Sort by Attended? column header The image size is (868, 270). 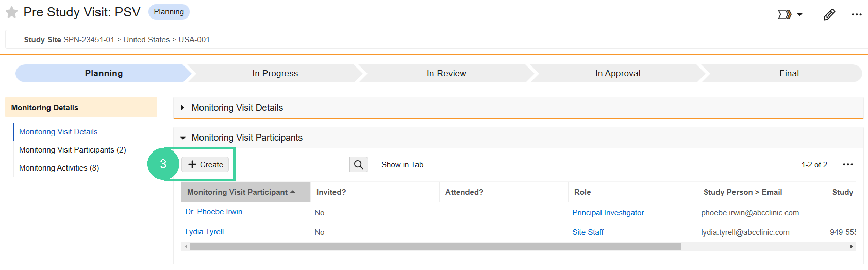point(504,192)
